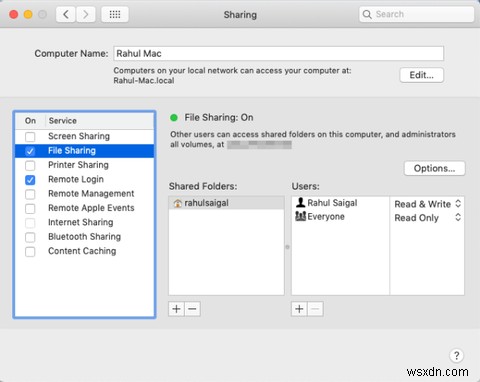Viewport: 480px width, 382px height.
Task: Disable the Remote Login checkbox
Action: click(x=30, y=180)
